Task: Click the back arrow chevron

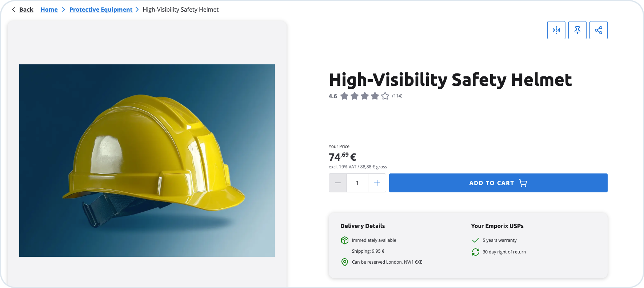Action: pyautogui.click(x=13, y=9)
